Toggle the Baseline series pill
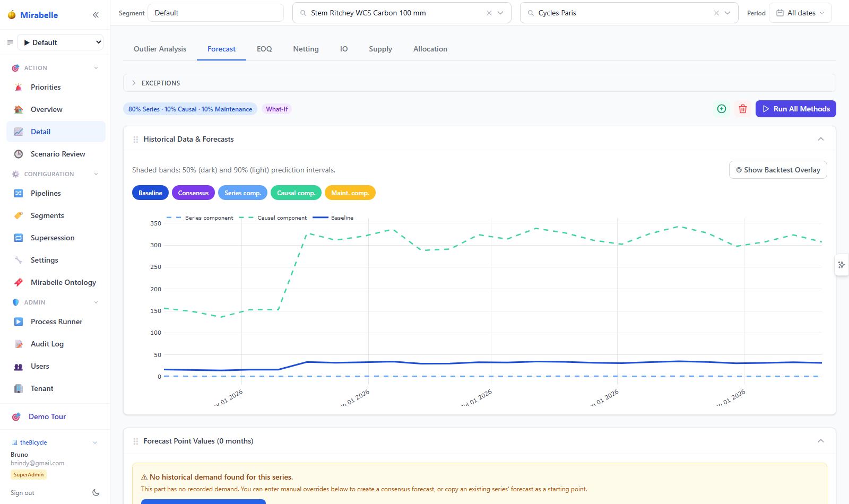 [150, 193]
